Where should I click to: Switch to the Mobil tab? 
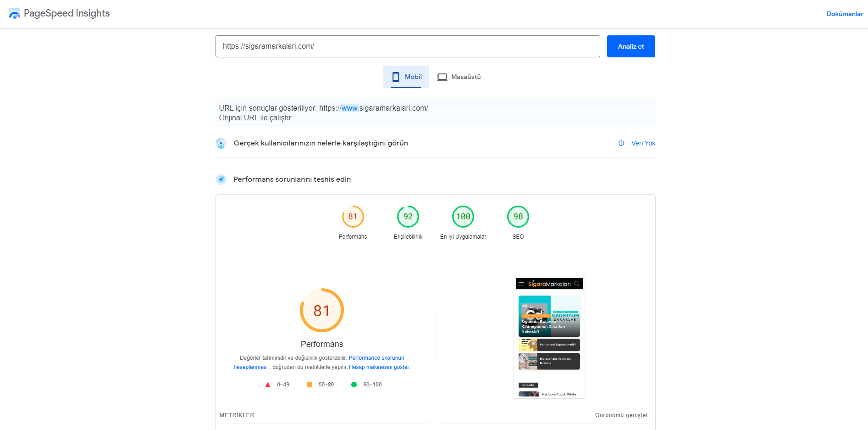pyautogui.click(x=406, y=77)
